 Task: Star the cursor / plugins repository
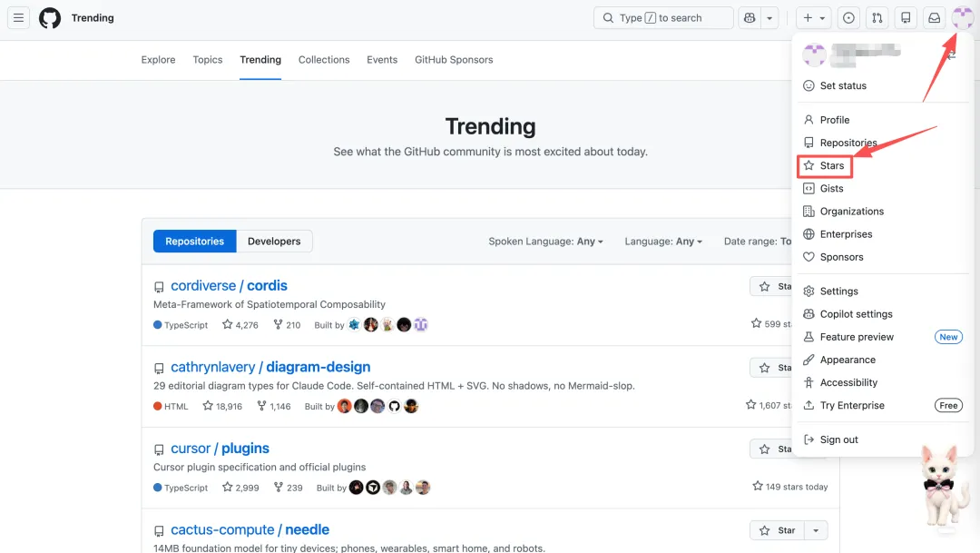pos(771,449)
